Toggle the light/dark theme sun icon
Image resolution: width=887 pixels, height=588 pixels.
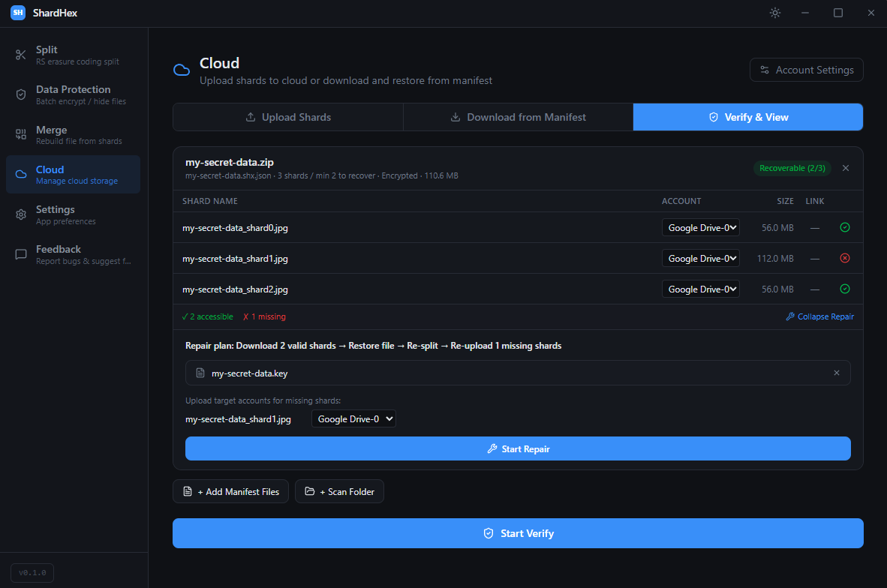click(775, 13)
